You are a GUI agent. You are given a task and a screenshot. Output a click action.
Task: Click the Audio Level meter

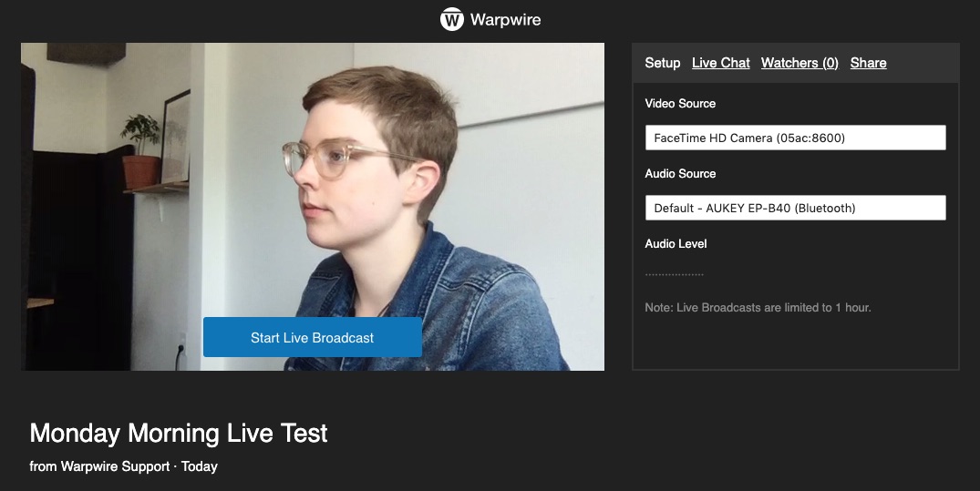coord(675,275)
